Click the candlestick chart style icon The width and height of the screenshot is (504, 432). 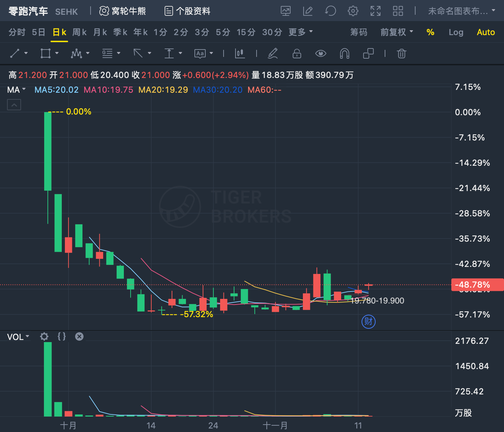point(240,53)
